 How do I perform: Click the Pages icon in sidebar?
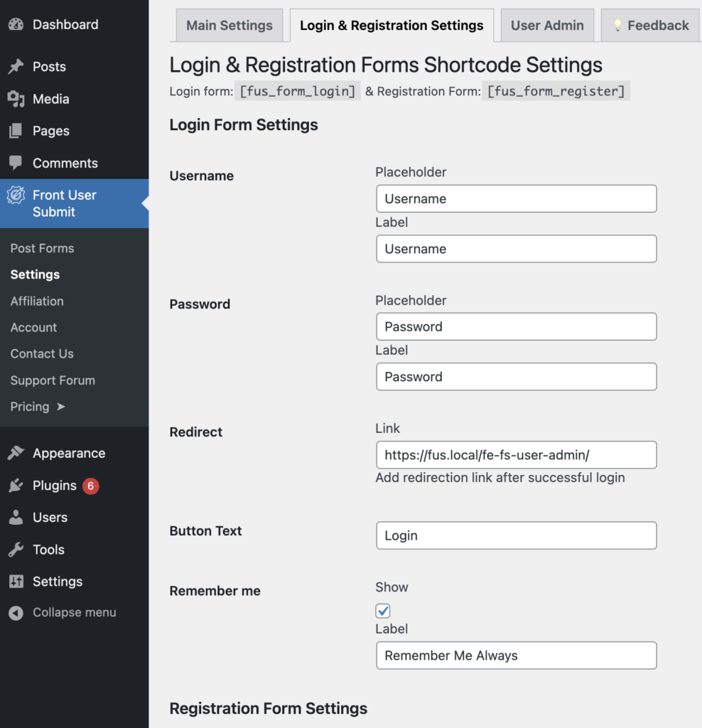pyautogui.click(x=16, y=131)
